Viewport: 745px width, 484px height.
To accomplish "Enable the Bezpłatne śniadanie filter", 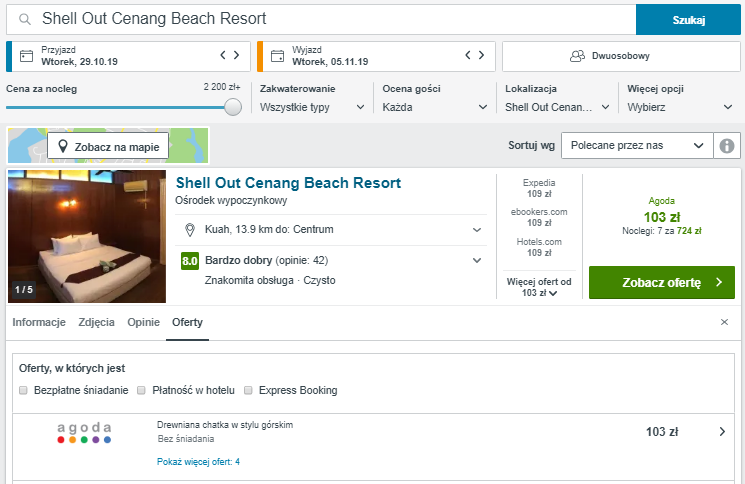I will click(x=23, y=390).
